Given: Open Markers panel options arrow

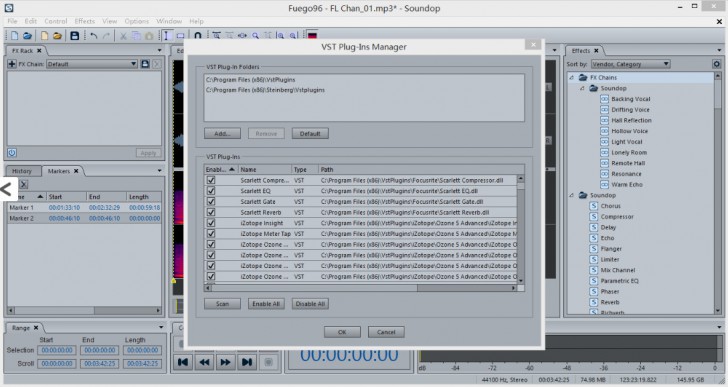Looking at the screenshot, I should [x=160, y=171].
